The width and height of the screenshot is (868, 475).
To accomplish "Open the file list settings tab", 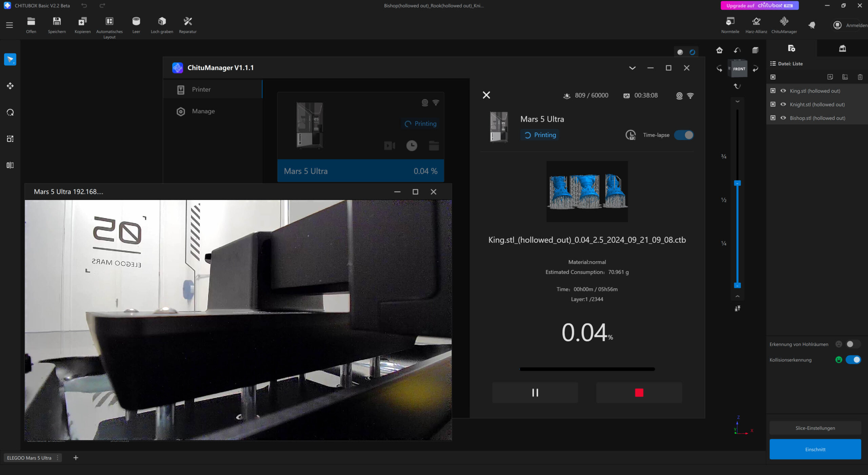I will (791, 49).
